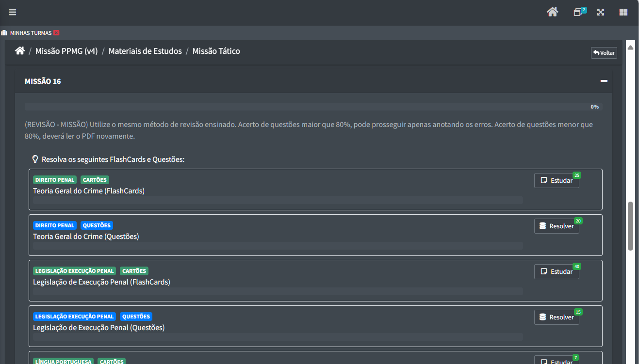Click the grid layout icon at top right
The height and width of the screenshot is (364, 639).
[x=623, y=12]
